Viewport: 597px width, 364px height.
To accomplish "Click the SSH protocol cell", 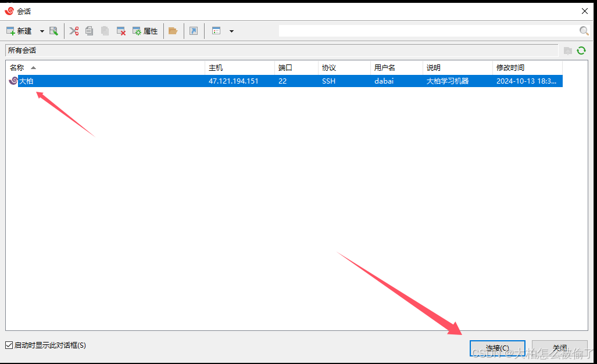I will click(x=328, y=81).
